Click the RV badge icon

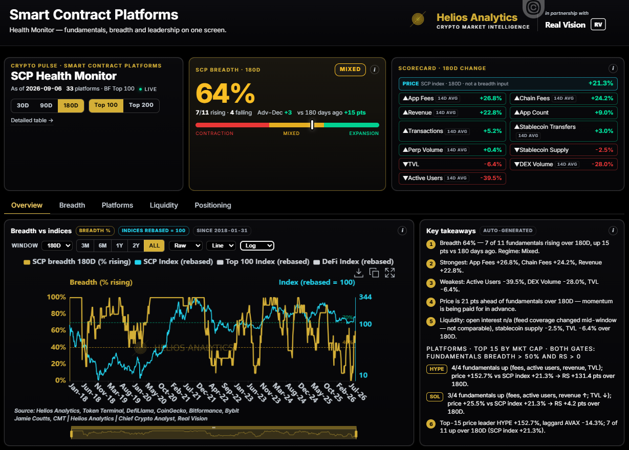click(x=598, y=24)
